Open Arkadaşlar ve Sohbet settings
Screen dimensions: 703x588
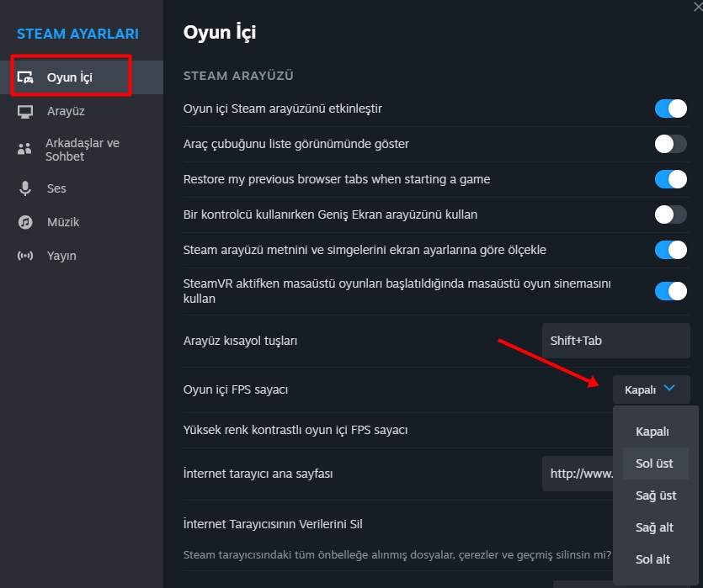coord(82,150)
